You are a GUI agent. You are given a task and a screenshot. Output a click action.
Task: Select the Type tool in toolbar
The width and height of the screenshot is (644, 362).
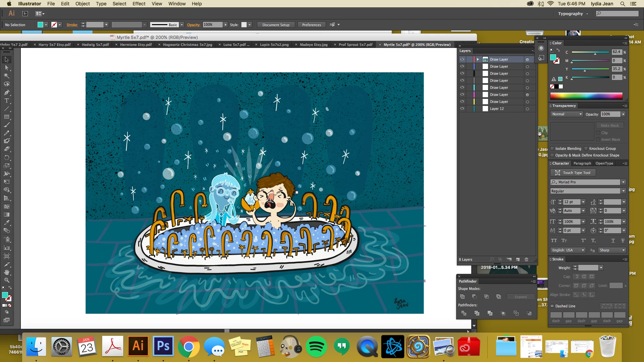[x=6, y=101]
